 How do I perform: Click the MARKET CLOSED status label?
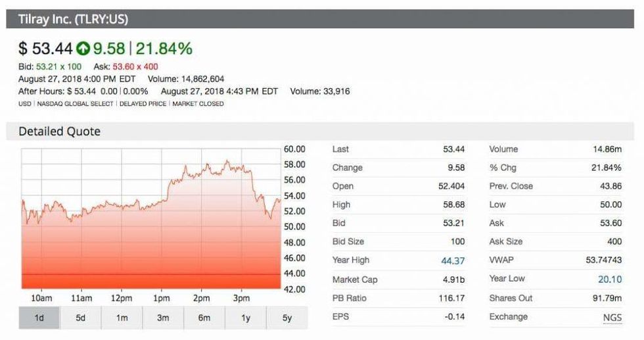(x=198, y=104)
